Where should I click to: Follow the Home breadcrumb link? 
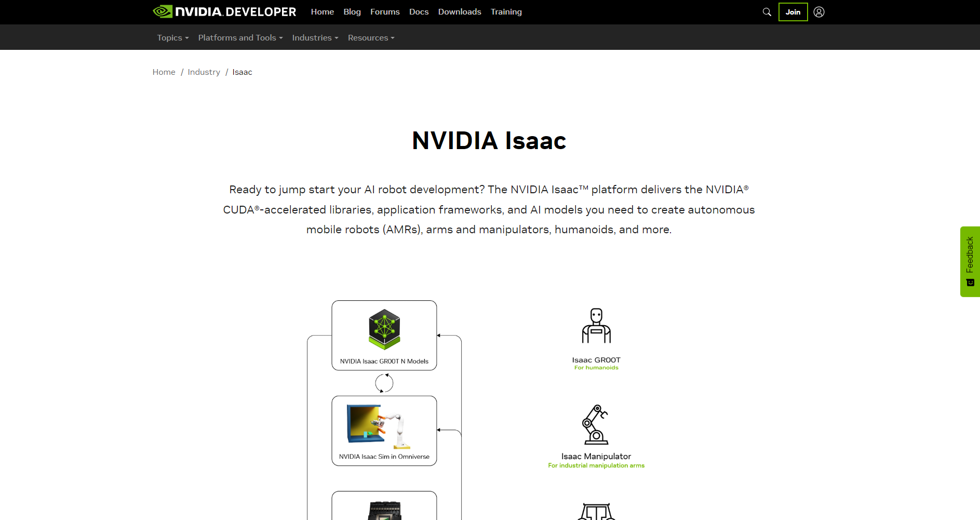tap(164, 72)
